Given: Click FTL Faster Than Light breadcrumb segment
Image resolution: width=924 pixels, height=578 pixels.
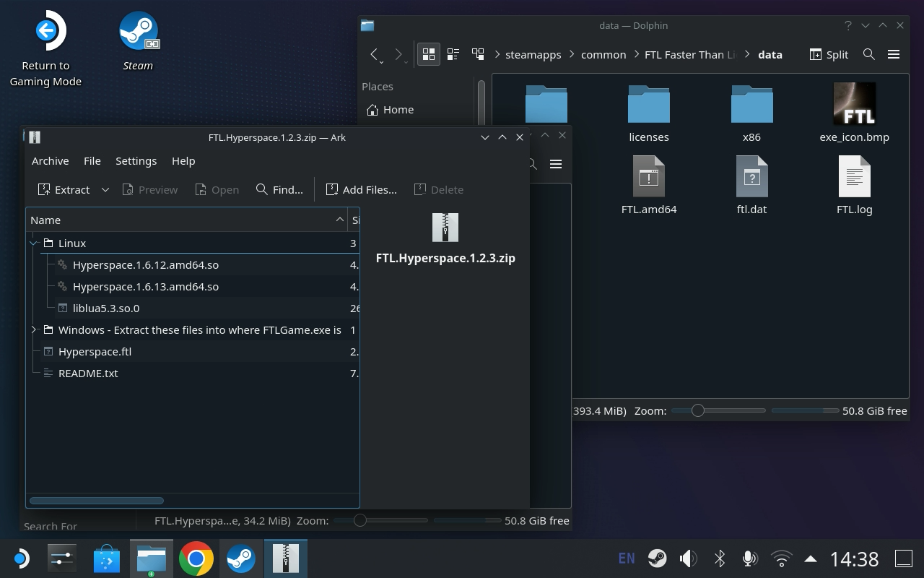Looking at the screenshot, I should (690, 54).
